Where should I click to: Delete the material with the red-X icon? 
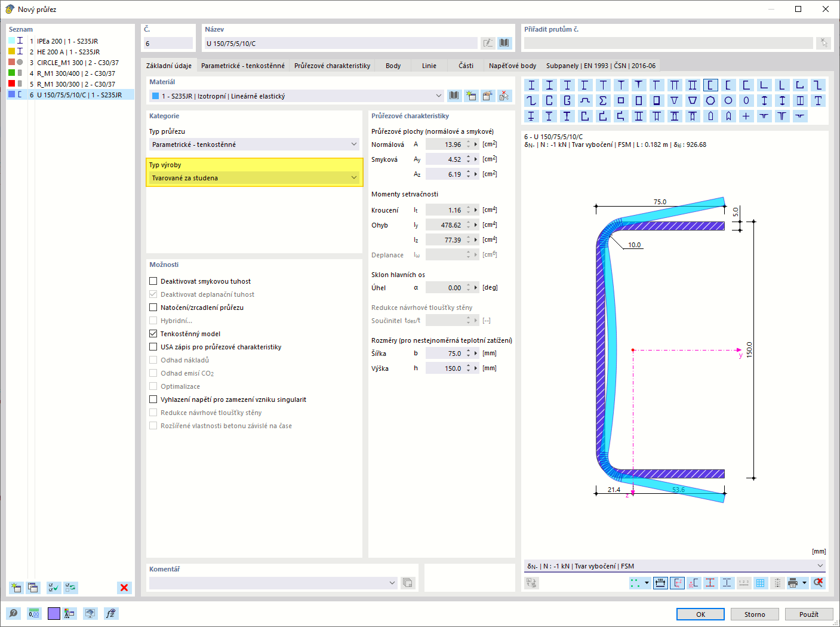[x=504, y=96]
